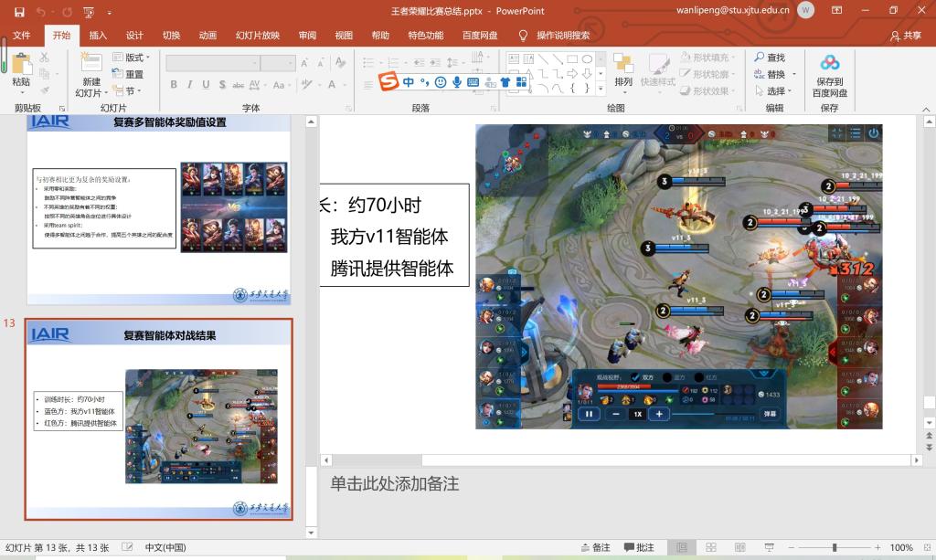Open the Section (节) dropdown
This screenshot has height=560, width=936.
coord(133,91)
